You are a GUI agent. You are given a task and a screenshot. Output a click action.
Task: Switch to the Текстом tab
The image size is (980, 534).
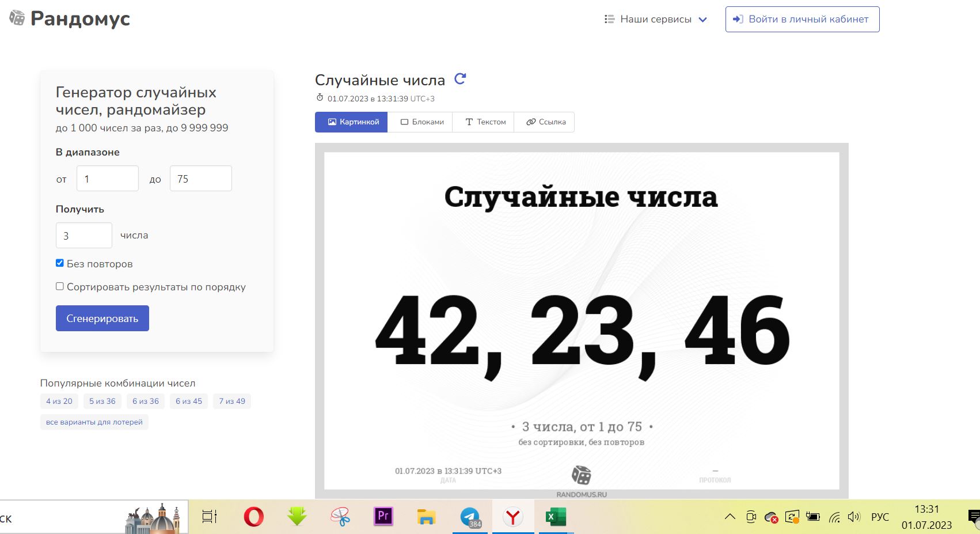pyautogui.click(x=485, y=122)
